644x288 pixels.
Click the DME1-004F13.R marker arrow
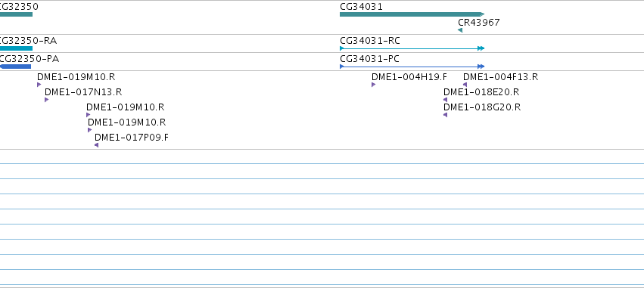[x=465, y=85]
